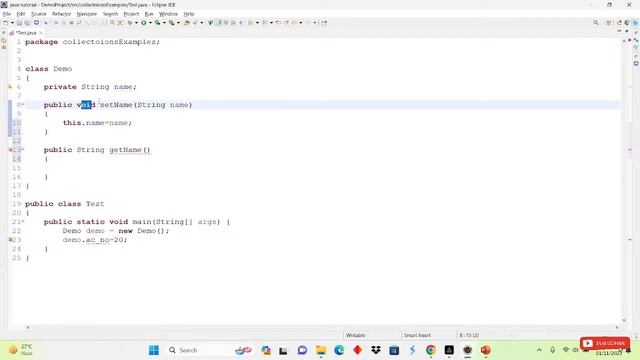Open the Help menu
The height and width of the screenshot is (360, 640).
click(x=189, y=14)
